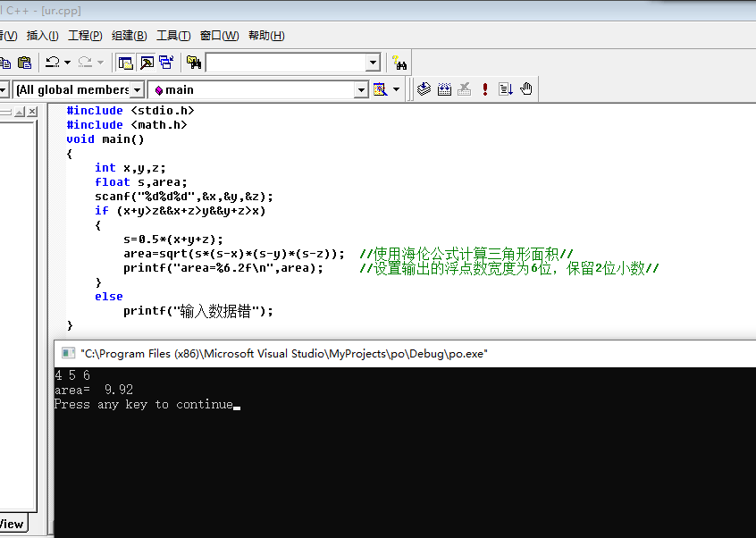
Task: Click the '#include <math.h>' line
Action: (127, 125)
